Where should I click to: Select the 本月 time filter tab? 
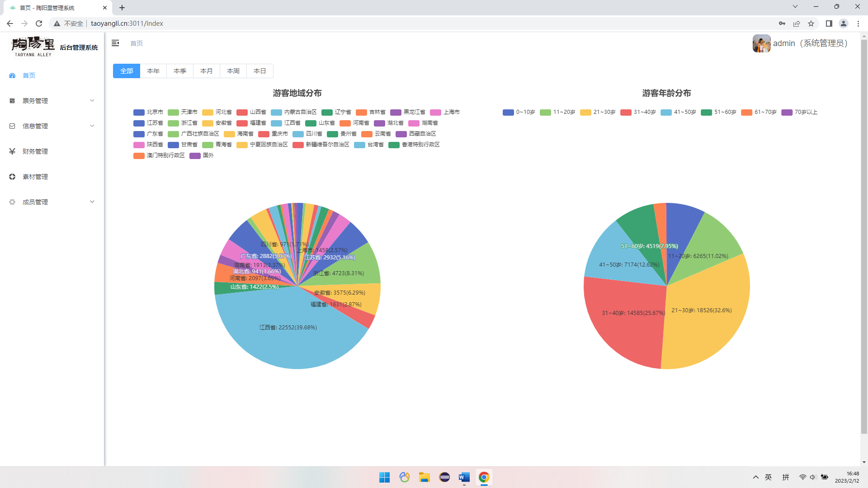tap(207, 71)
